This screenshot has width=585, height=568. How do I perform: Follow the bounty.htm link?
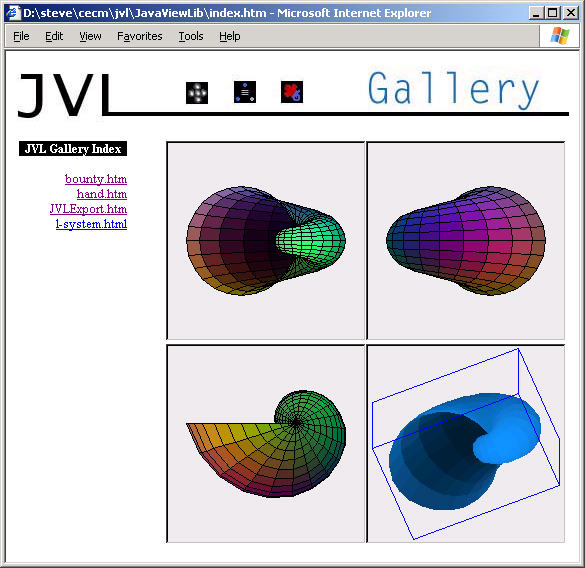click(96, 179)
